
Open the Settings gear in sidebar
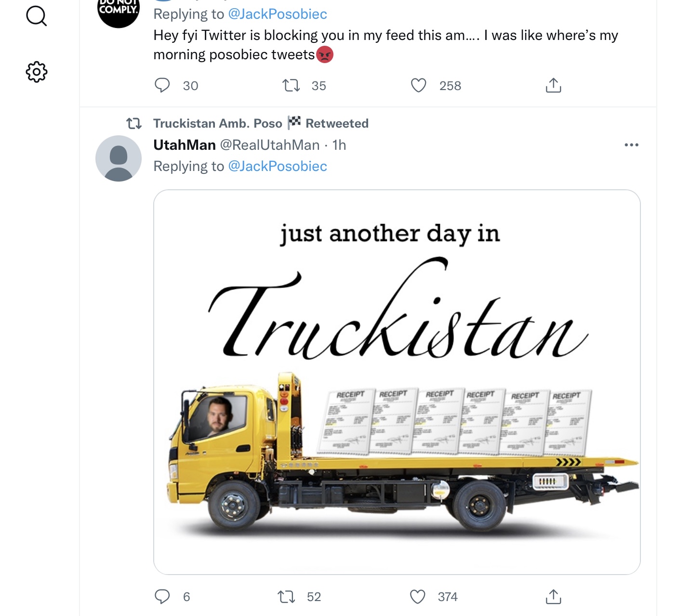[36, 72]
